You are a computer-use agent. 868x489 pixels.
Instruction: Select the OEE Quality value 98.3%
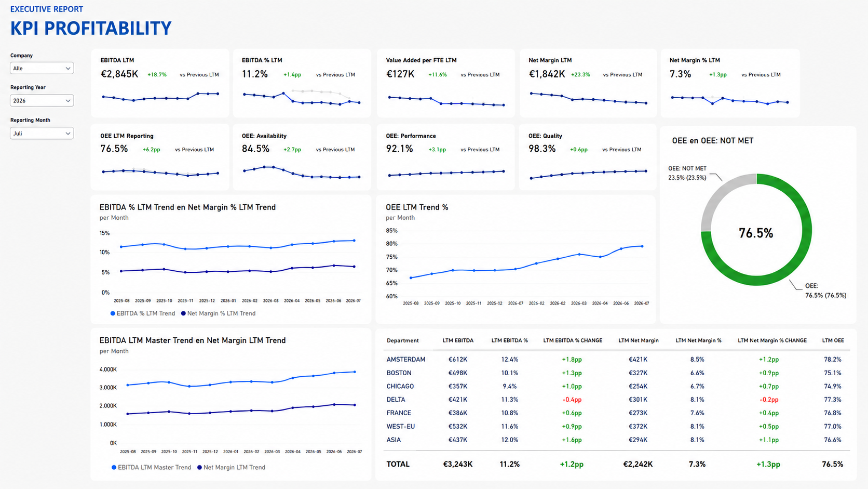542,149
